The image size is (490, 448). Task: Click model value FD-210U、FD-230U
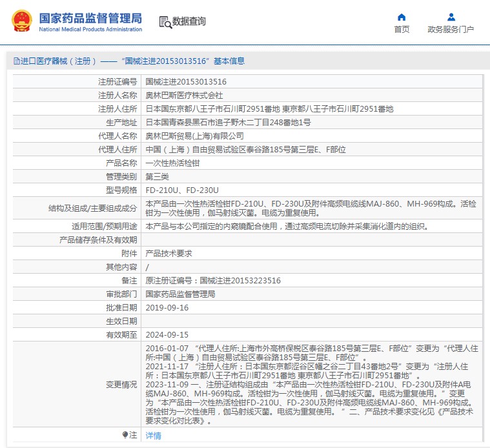click(x=182, y=190)
